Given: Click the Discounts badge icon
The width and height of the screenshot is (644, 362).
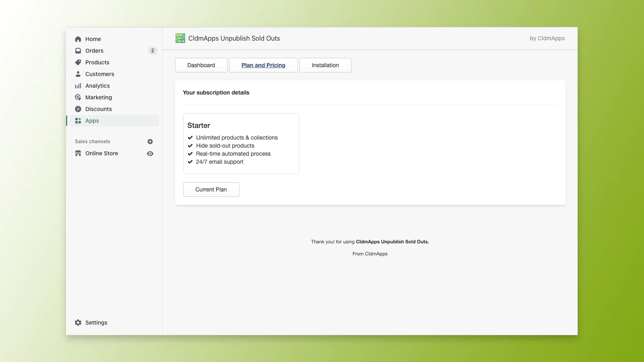Looking at the screenshot, I should point(78,109).
